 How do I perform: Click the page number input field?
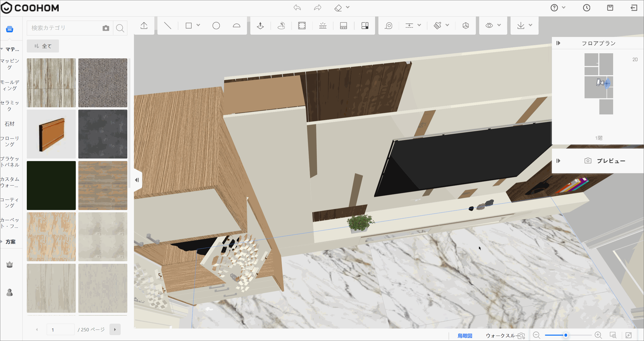pos(60,330)
